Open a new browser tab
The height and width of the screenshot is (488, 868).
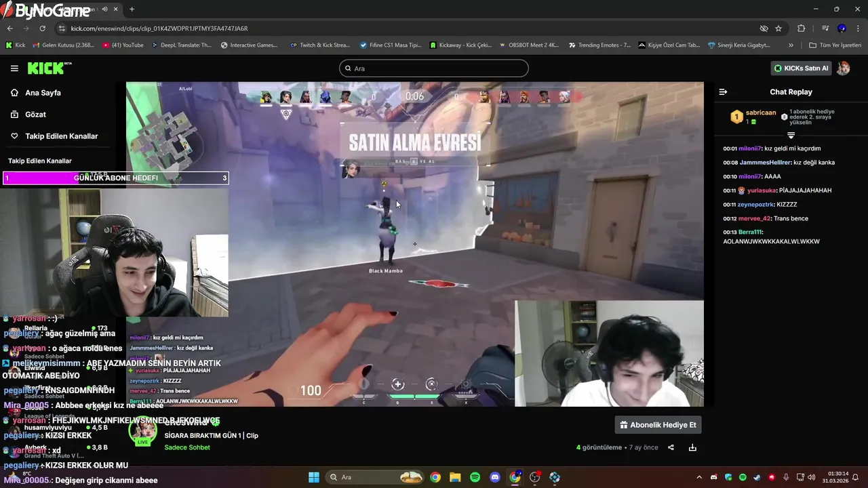click(132, 9)
